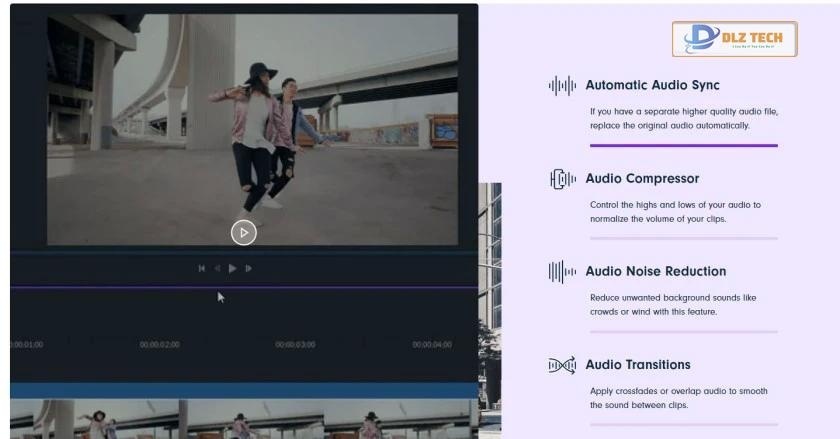Click the 00:00:02:00 timeline marker
Screen dimensions: 840x439
(159, 345)
